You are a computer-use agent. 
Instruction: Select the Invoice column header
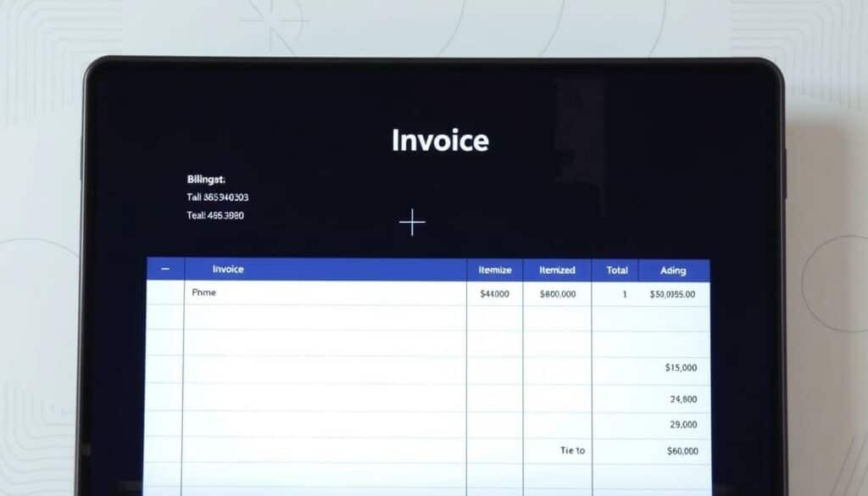(227, 270)
